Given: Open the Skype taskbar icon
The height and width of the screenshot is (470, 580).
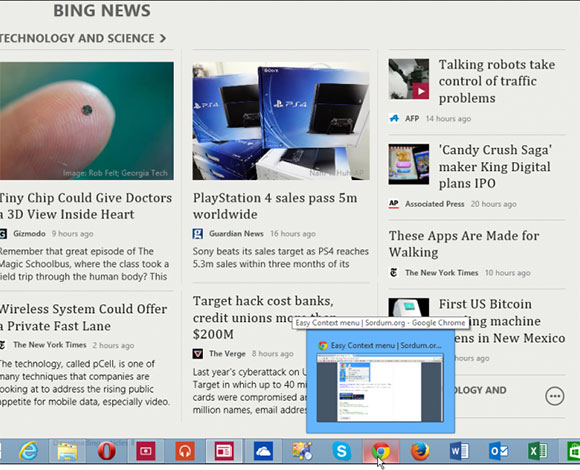Looking at the screenshot, I should pos(341,451).
